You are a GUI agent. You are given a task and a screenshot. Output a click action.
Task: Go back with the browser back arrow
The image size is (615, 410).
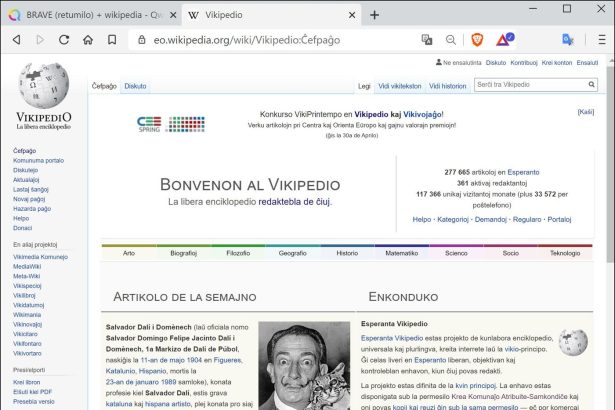16,40
